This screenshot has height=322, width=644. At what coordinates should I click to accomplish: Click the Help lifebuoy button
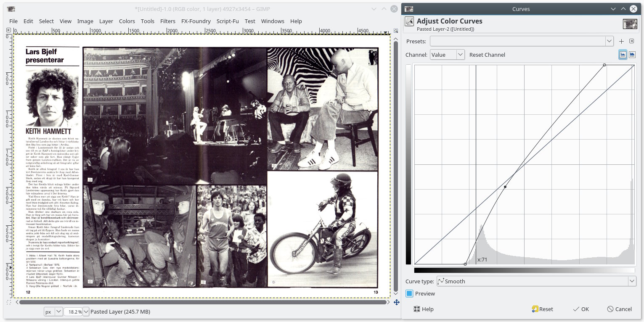pos(423,309)
